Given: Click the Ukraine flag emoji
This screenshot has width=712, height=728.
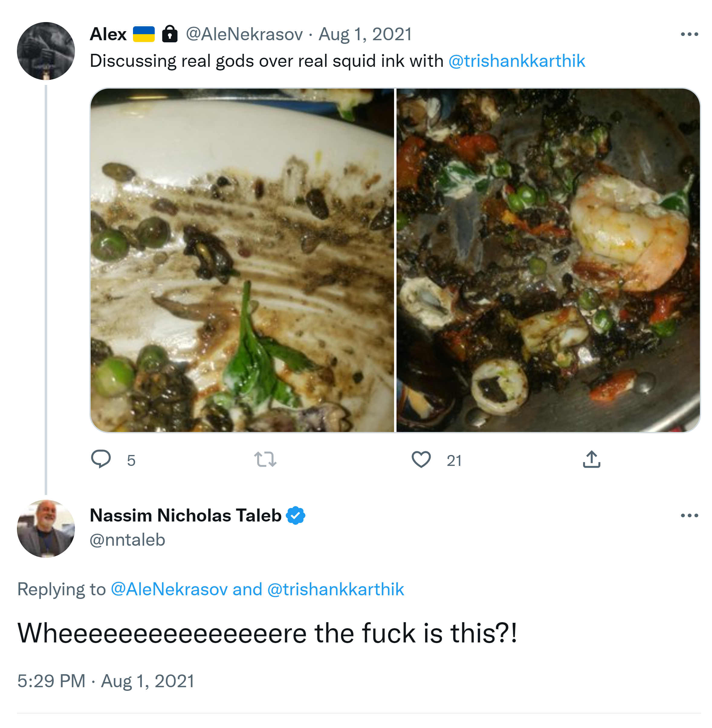Looking at the screenshot, I should [144, 34].
